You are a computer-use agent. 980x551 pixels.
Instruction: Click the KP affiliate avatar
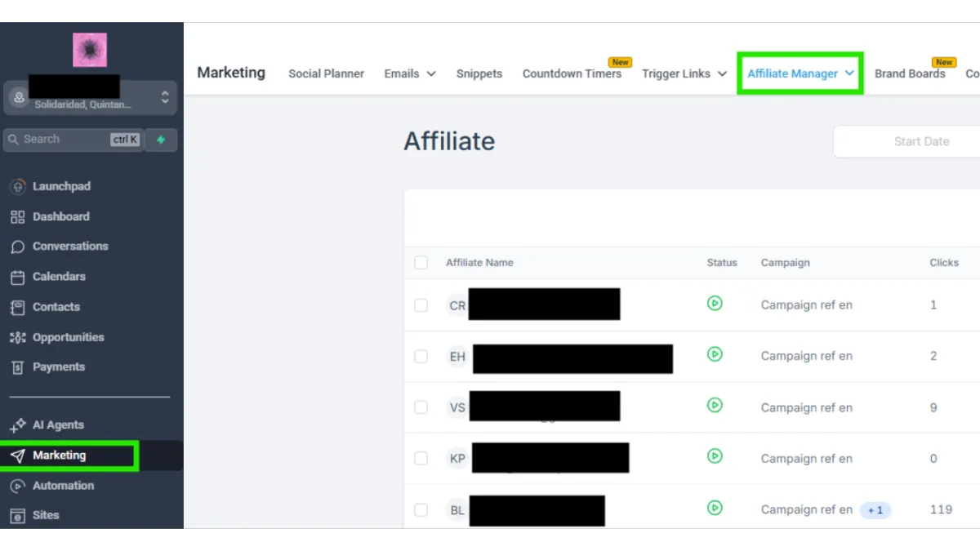(x=457, y=459)
